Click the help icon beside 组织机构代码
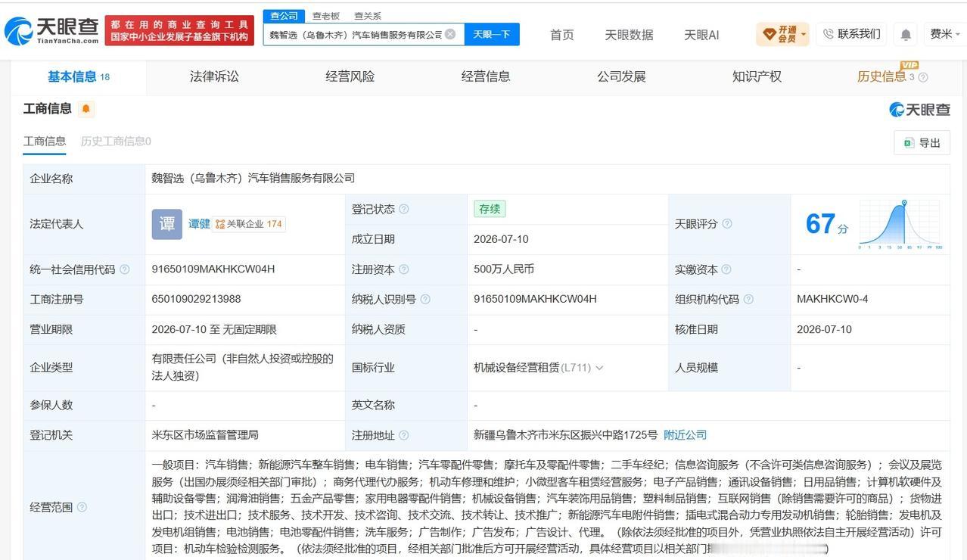 click(x=748, y=300)
